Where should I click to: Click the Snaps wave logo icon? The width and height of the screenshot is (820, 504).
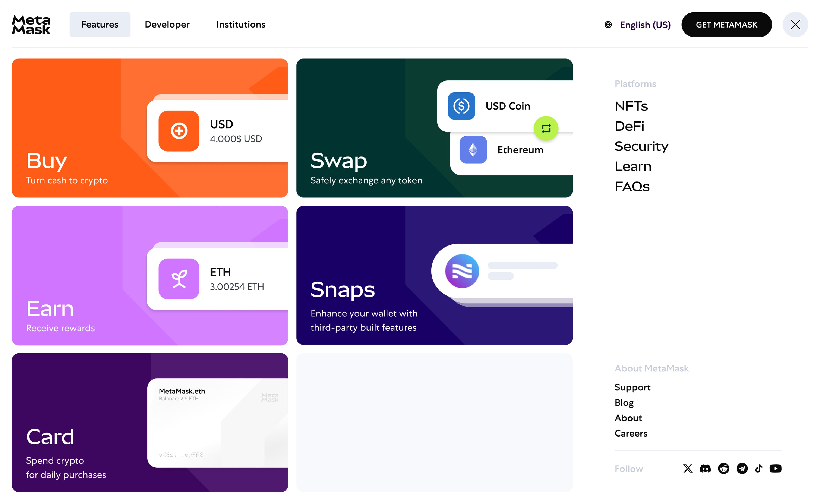point(462,271)
